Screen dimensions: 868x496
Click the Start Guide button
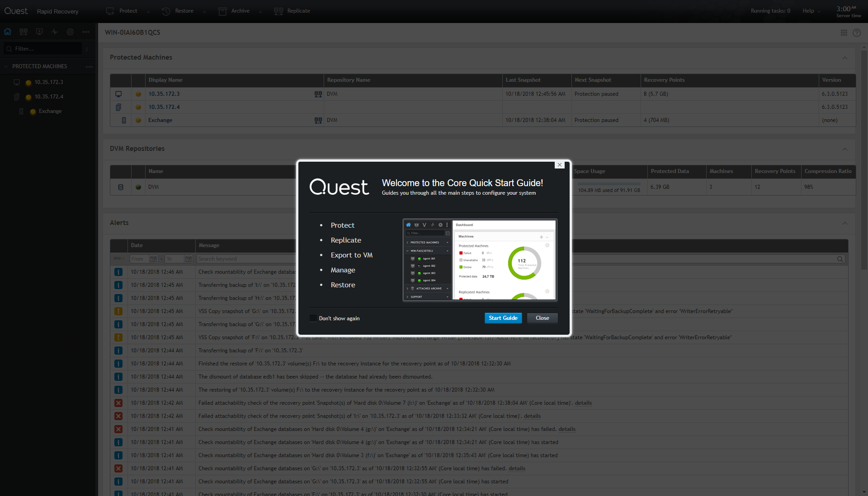click(x=503, y=318)
